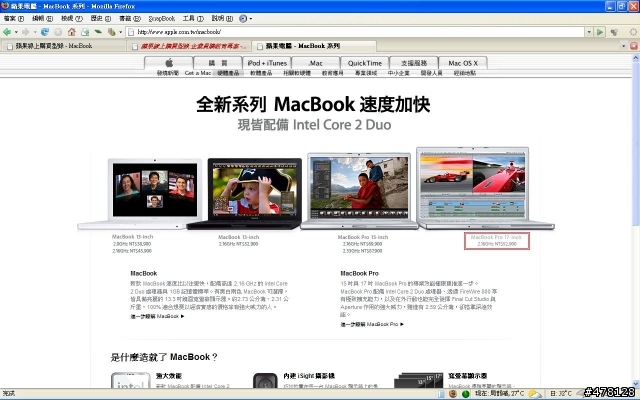This screenshot has height=400, width=640.
Task: Click the partly cloudy weather icon
Action: click(x=535, y=393)
